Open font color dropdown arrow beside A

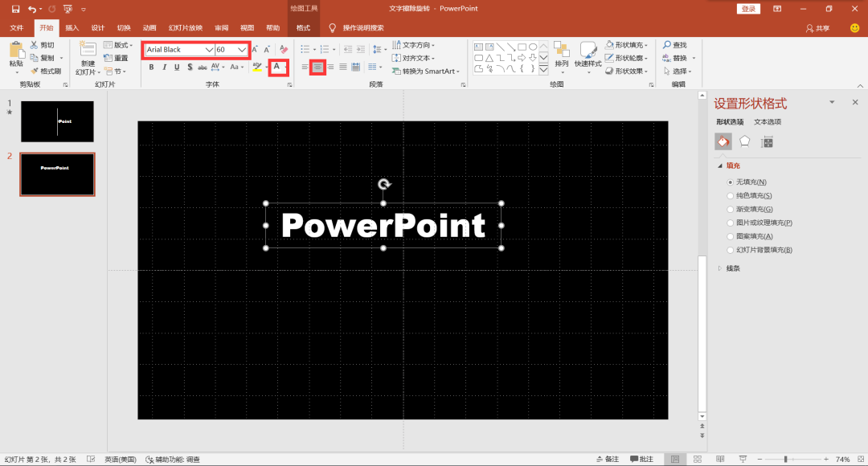(285, 67)
